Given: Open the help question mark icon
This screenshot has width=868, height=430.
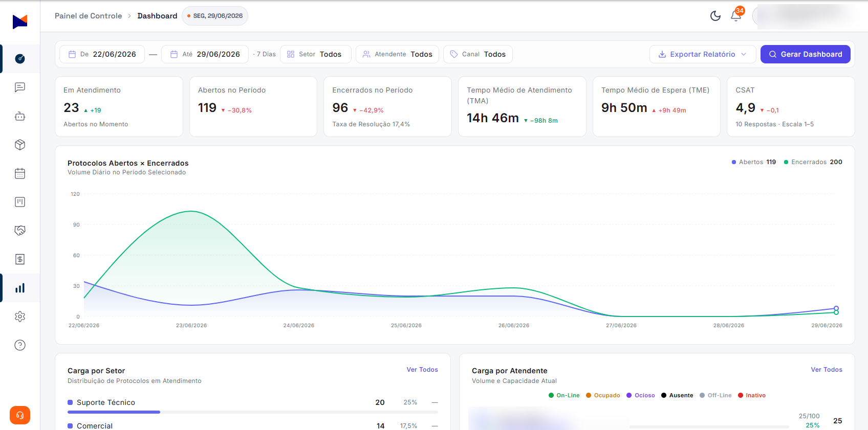Looking at the screenshot, I should pyautogui.click(x=20, y=345).
